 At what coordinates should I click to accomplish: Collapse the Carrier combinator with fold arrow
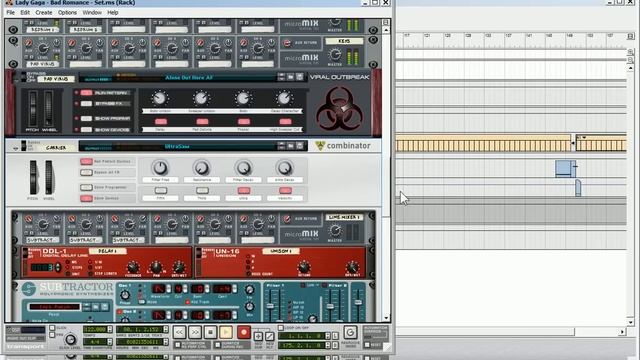tap(16, 148)
